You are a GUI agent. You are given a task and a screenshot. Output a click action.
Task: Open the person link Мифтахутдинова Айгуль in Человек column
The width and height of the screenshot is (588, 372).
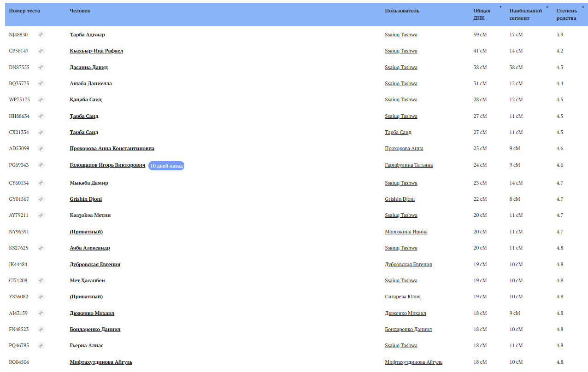(x=101, y=362)
